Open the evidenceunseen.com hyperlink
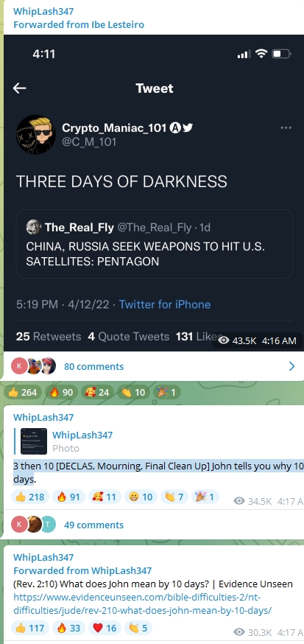Image resolution: width=304 pixels, height=644 pixels. pos(142,603)
